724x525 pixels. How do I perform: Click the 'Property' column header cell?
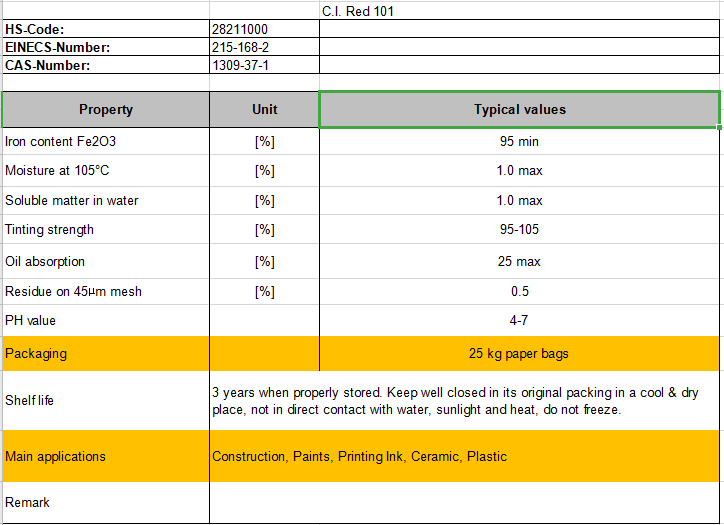[105, 110]
